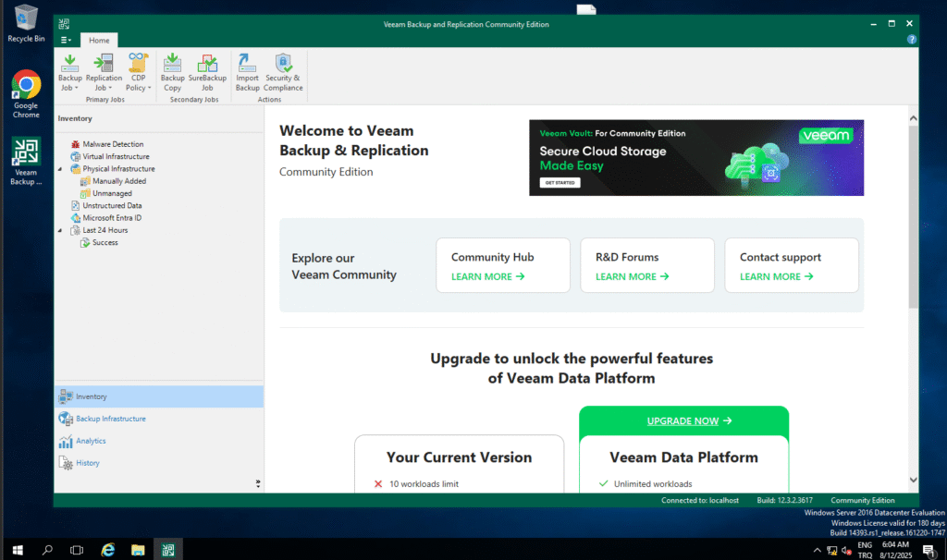The height and width of the screenshot is (560, 947).
Task: Open the notification center icon
Action: click(929, 550)
